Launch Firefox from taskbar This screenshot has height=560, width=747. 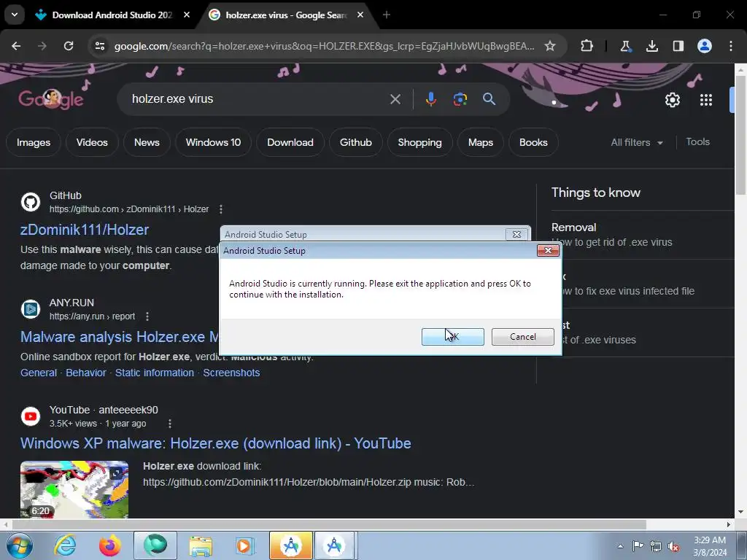[110, 545]
